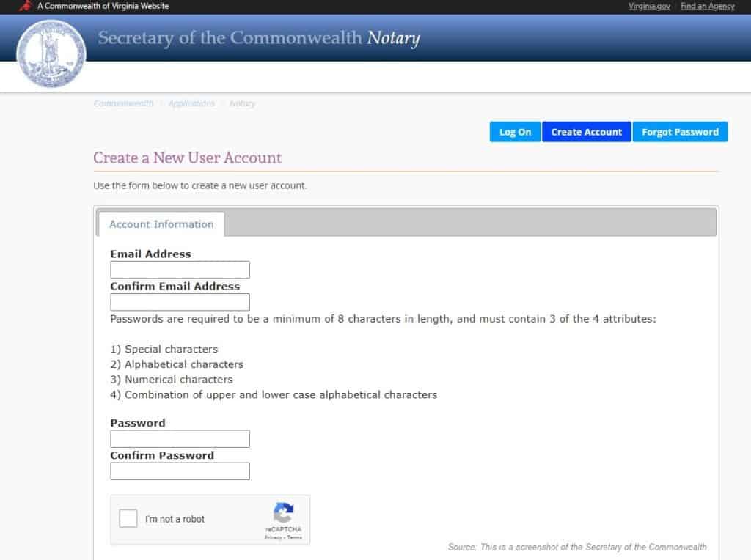Click the Use the form below instruction text
Viewport: 751px width, 560px height.
(200, 185)
